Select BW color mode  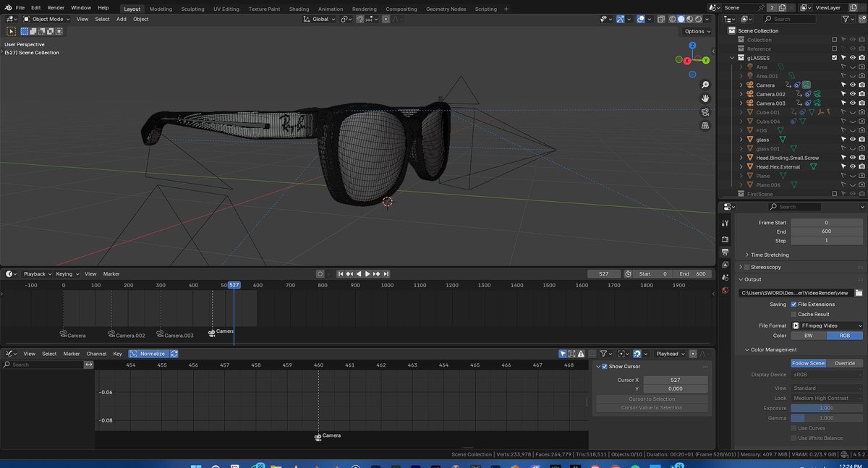pos(809,336)
